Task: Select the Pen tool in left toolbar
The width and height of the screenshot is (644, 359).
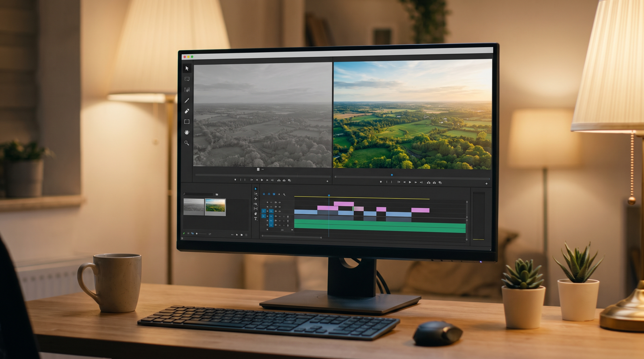Action: click(x=187, y=101)
